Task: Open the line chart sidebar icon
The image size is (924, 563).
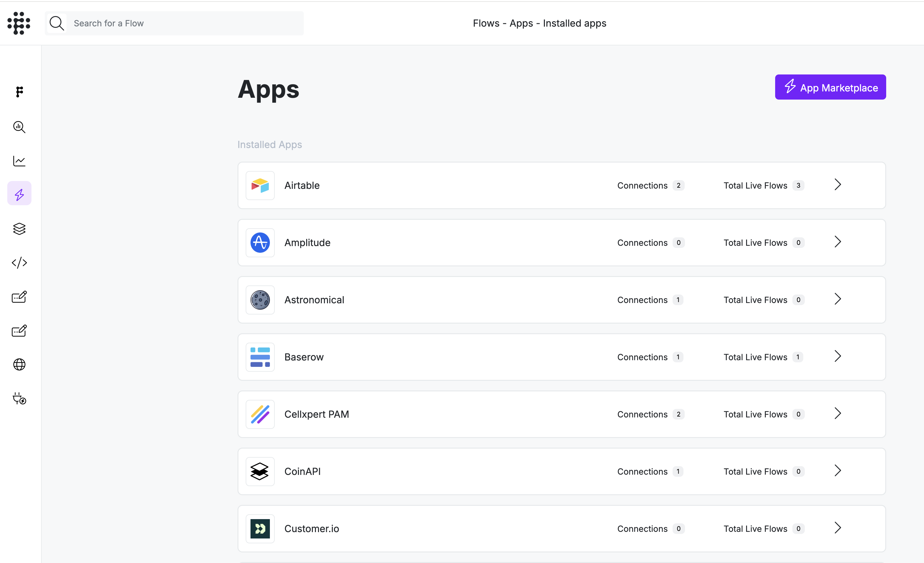Action: 19,161
